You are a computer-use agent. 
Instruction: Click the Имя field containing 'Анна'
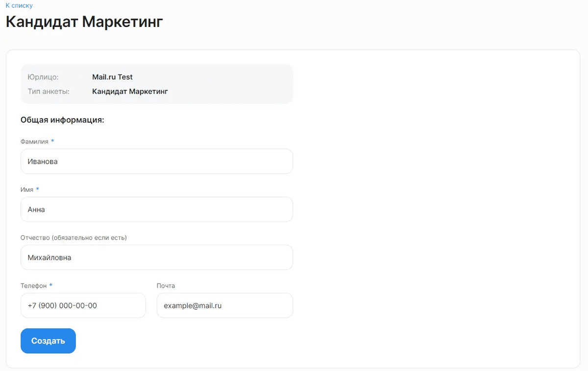click(x=156, y=209)
